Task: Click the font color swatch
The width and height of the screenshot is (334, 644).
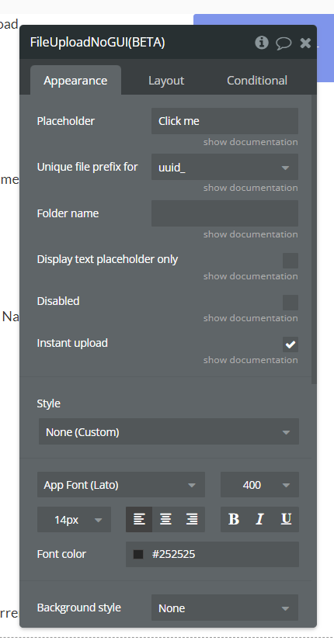Action: [138, 555]
